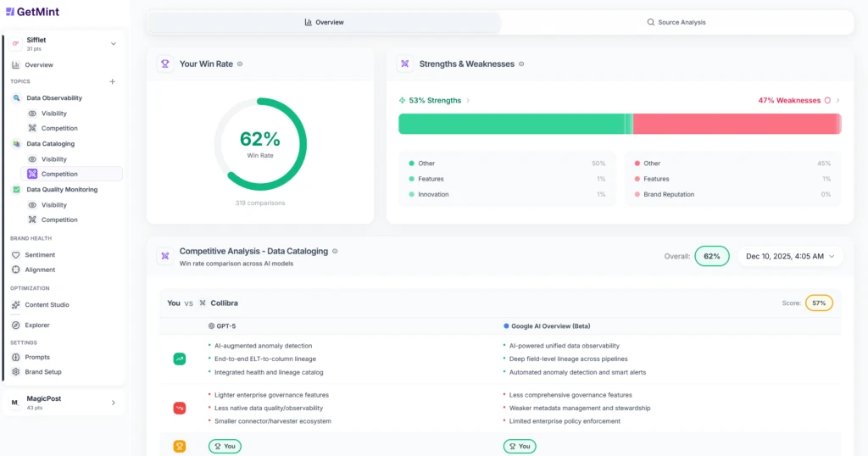Click the Overall 62% badge
Viewport: 868px width, 456px height.
(x=711, y=256)
